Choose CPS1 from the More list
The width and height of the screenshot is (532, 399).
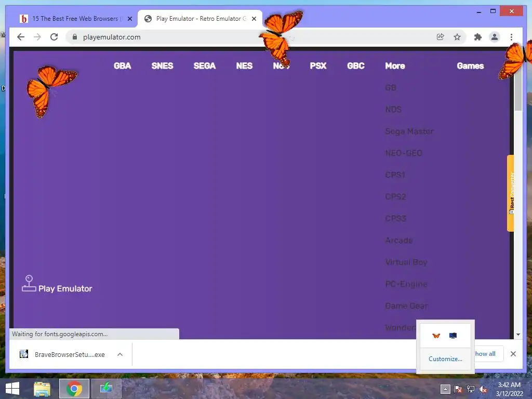pos(395,175)
